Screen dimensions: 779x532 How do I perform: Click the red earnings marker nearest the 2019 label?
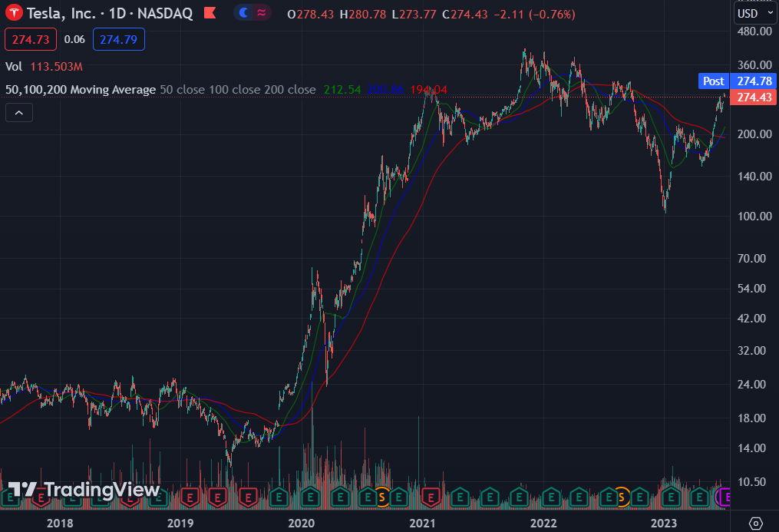pyautogui.click(x=190, y=496)
